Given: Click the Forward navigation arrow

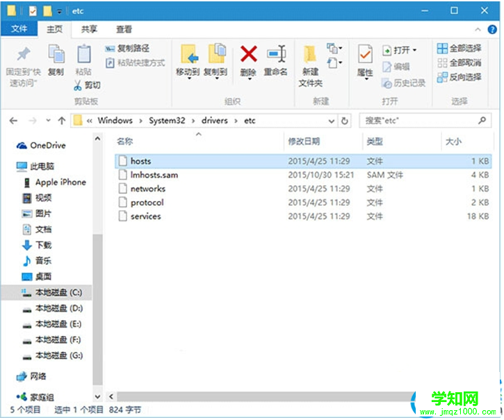Looking at the screenshot, I should (33, 120).
